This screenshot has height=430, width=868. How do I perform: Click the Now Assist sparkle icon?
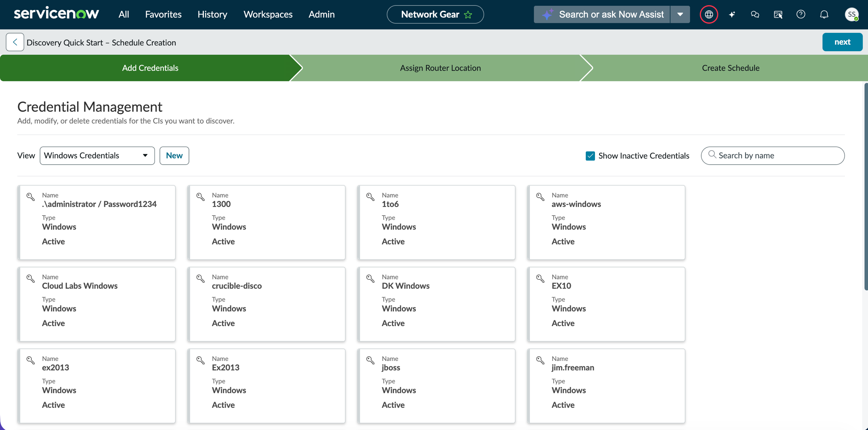point(732,14)
